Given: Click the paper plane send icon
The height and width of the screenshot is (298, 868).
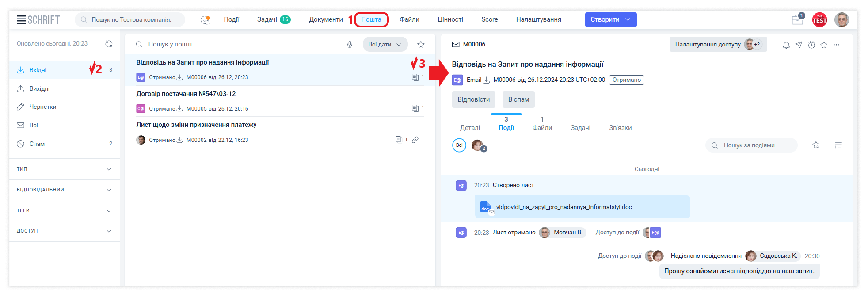Looking at the screenshot, I should (799, 45).
